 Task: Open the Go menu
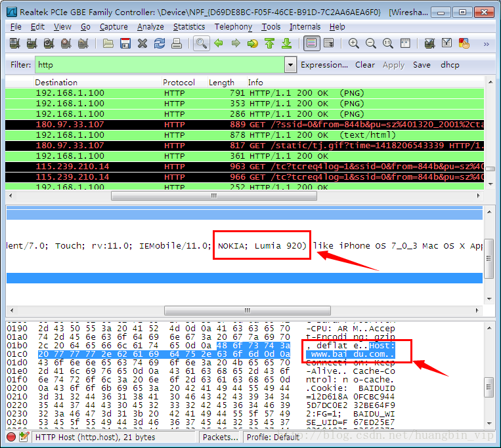(85, 27)
